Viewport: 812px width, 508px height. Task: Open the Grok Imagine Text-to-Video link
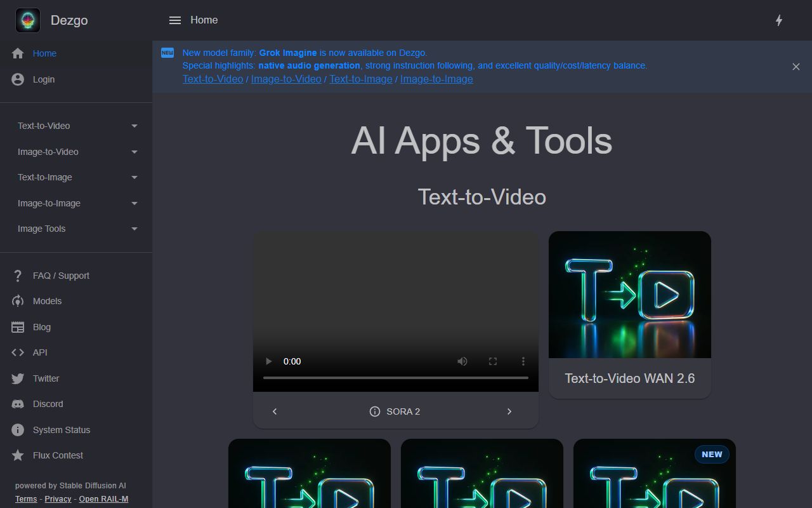[213, 79]
